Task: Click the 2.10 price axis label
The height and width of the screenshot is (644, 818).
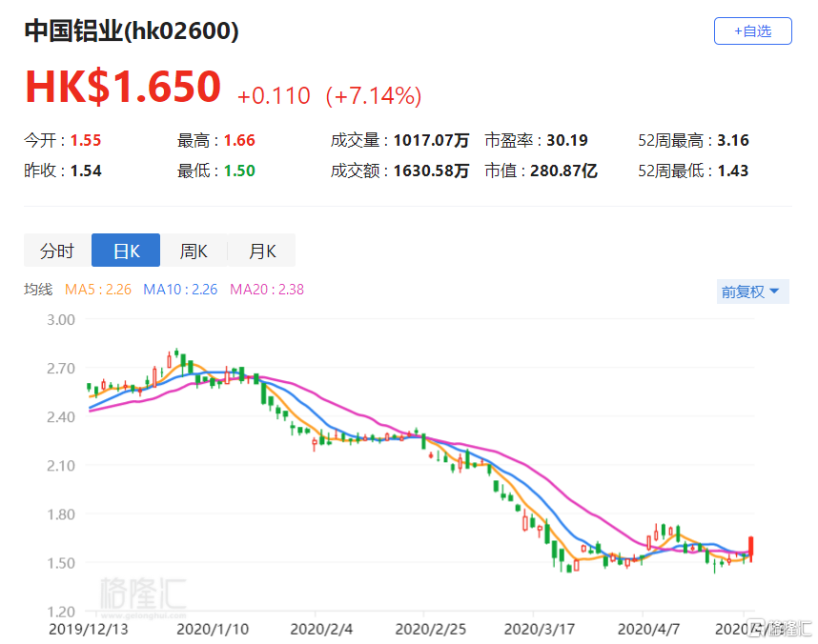Action: 61,466
